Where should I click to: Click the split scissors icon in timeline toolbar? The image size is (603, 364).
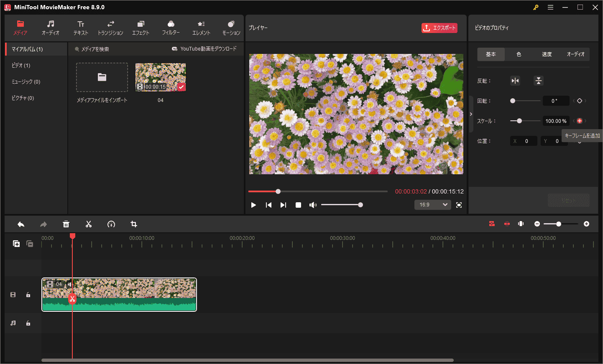(89, 224)
